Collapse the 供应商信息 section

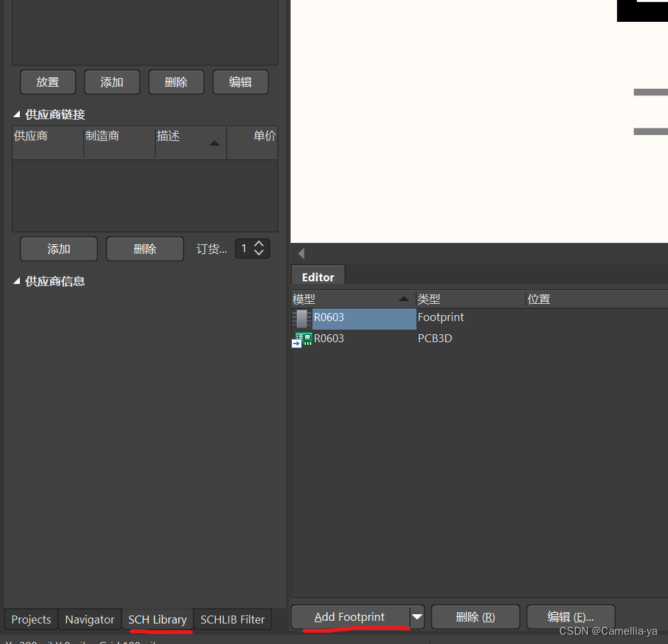pos(17,281)
